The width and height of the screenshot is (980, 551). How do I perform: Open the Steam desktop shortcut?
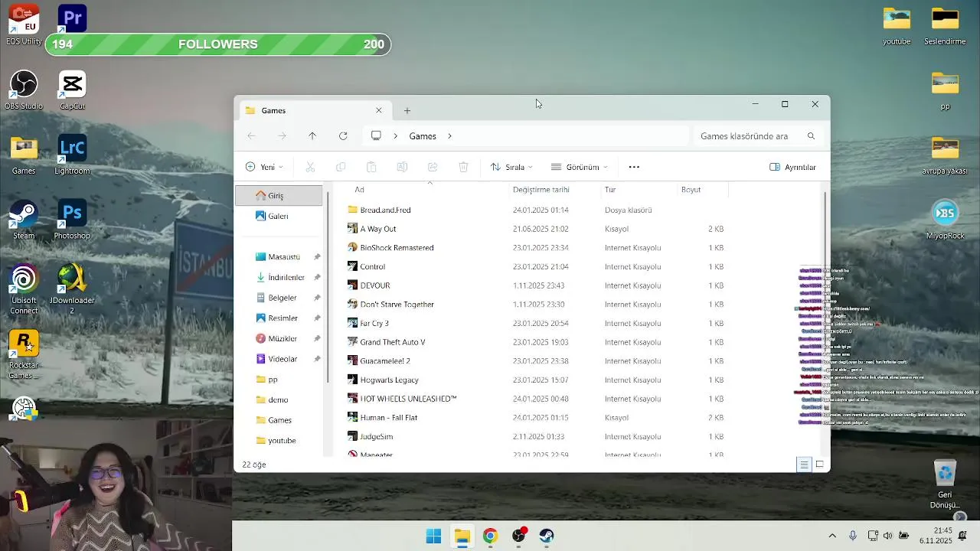click(x=24, y=220)
